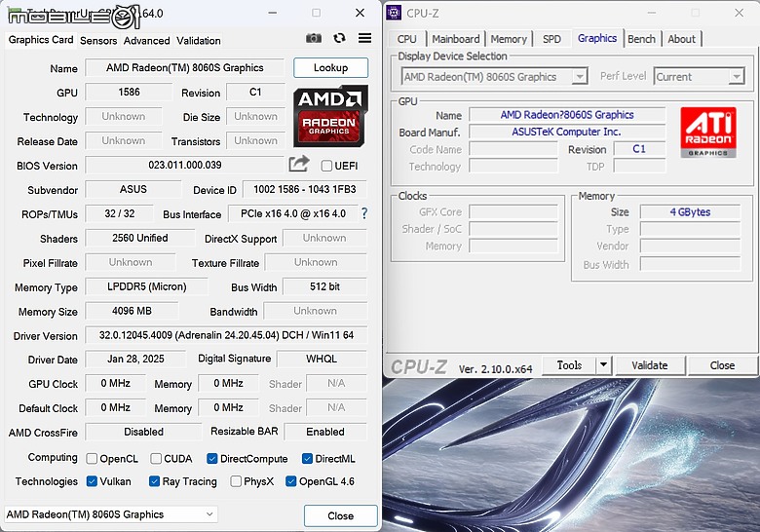Toggle the PhysX checkbox
Image resolution: width=760 pixels, height=532 pixels.
[236, 481]
